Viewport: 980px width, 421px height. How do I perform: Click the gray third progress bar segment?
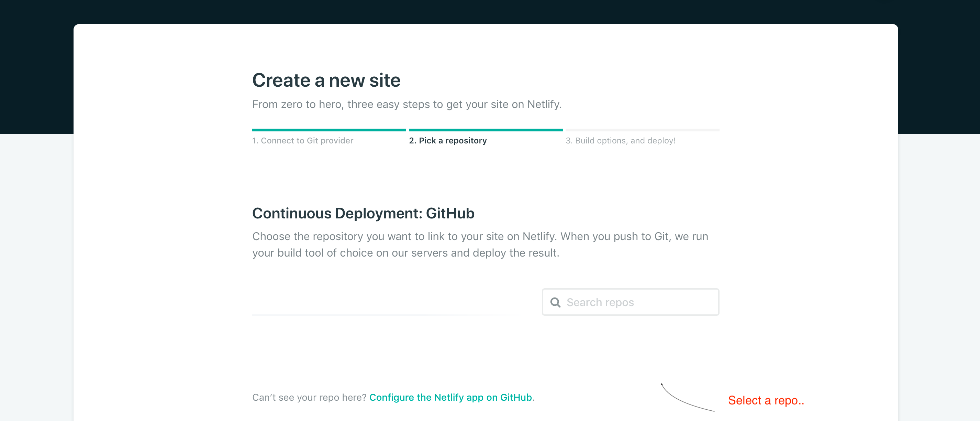[x=642, y=130]
